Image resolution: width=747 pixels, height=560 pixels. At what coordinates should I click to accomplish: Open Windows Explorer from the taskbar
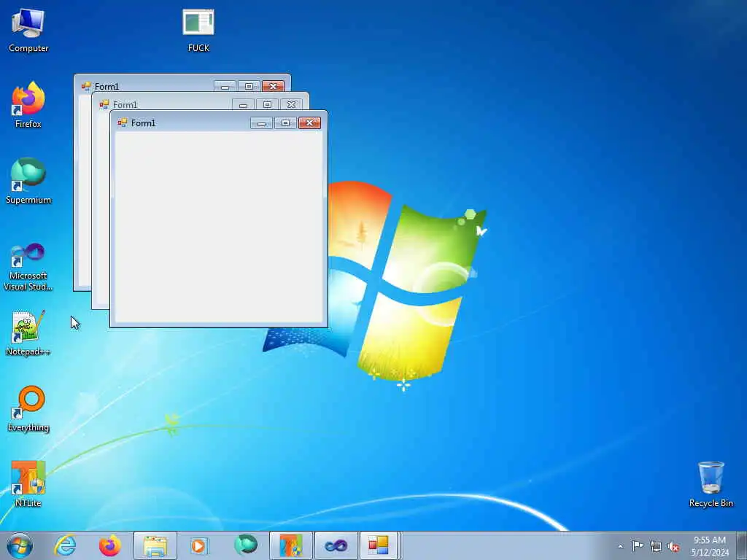155,545
